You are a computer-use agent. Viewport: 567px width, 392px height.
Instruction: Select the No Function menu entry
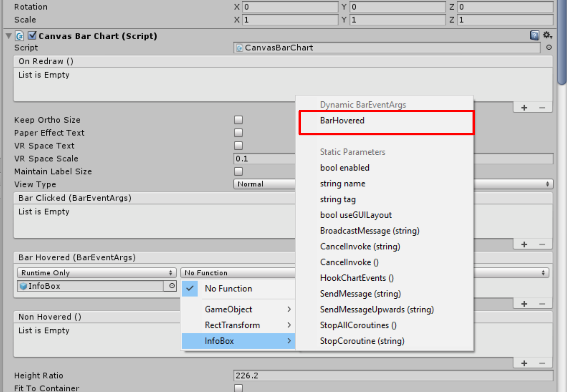[238, 288]
